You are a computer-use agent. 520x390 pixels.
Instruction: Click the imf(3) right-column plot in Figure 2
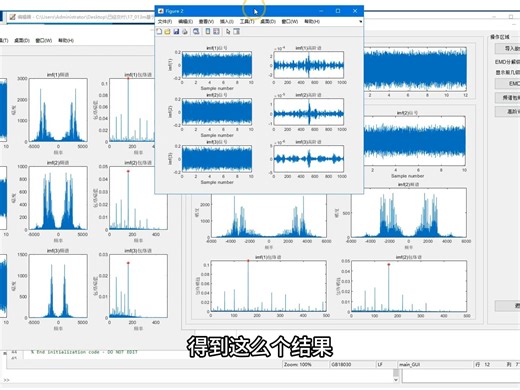click(x=308, y=159)
